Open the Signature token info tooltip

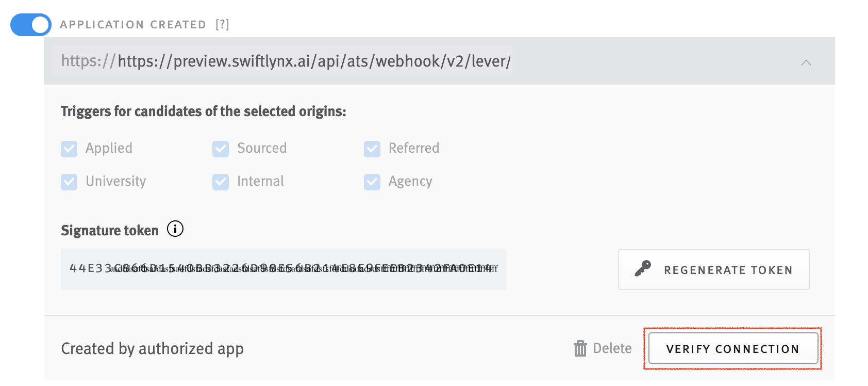click(x=175, y=230)
